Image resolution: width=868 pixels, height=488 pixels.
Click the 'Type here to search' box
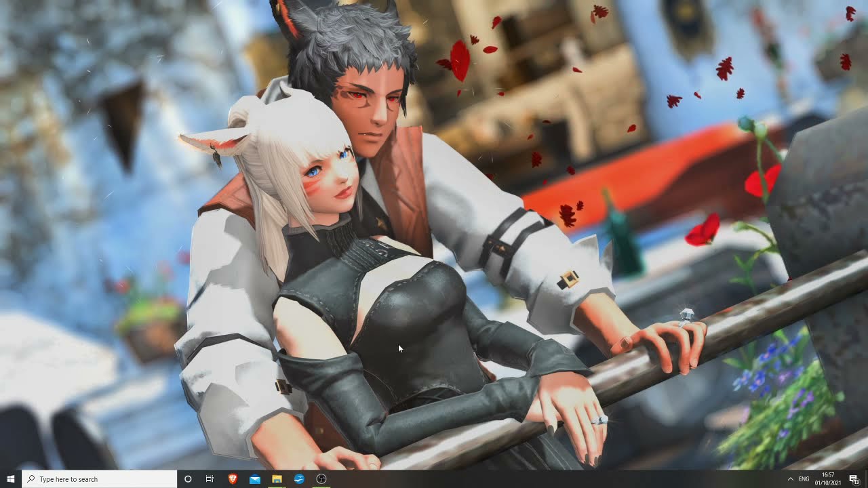[100, 479]
